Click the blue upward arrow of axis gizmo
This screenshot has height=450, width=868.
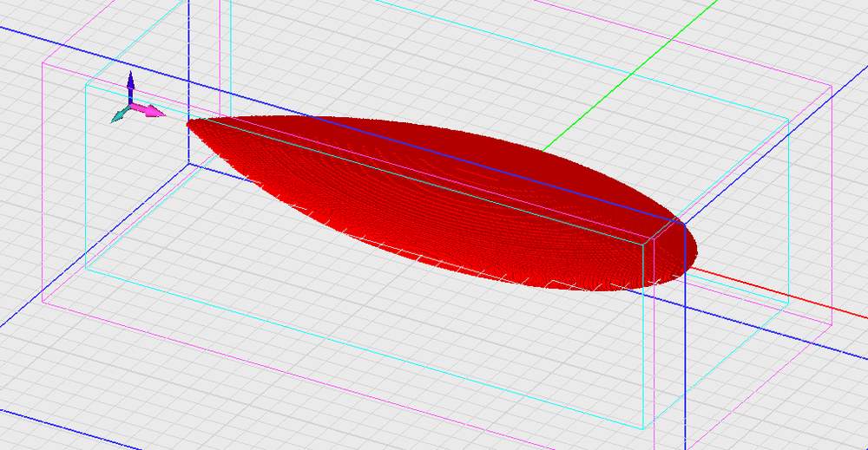[131, 88]
